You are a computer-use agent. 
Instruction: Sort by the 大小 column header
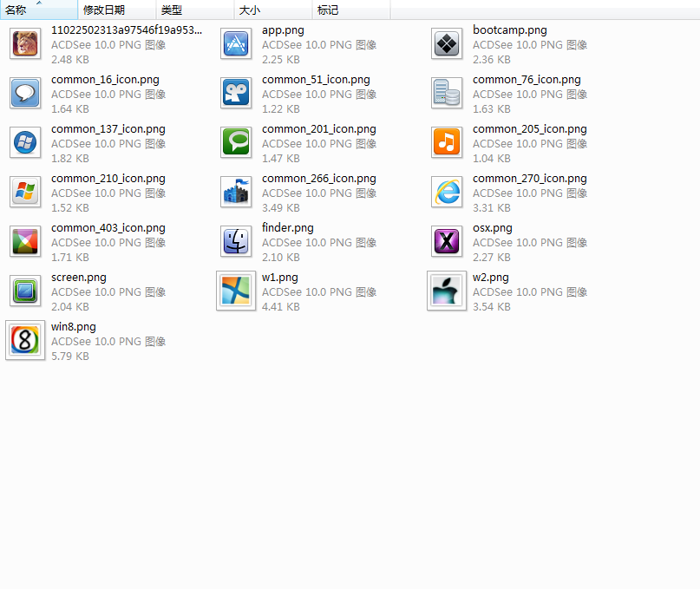pyautogui.click(x=273, y=10)
